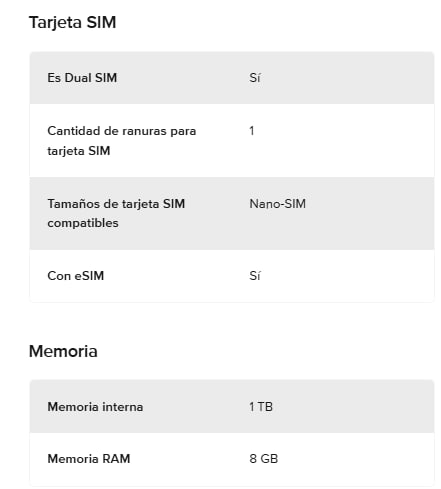Click the Memoria section heading
This screenshot has height=489, width=441.
63,351
